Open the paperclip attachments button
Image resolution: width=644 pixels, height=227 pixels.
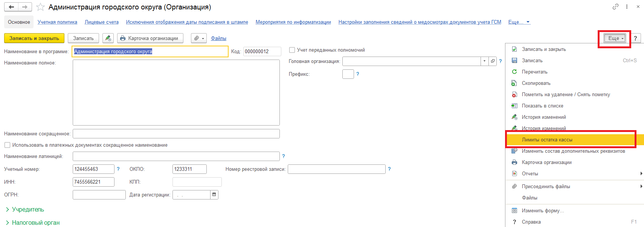click(x=199, y=38)
